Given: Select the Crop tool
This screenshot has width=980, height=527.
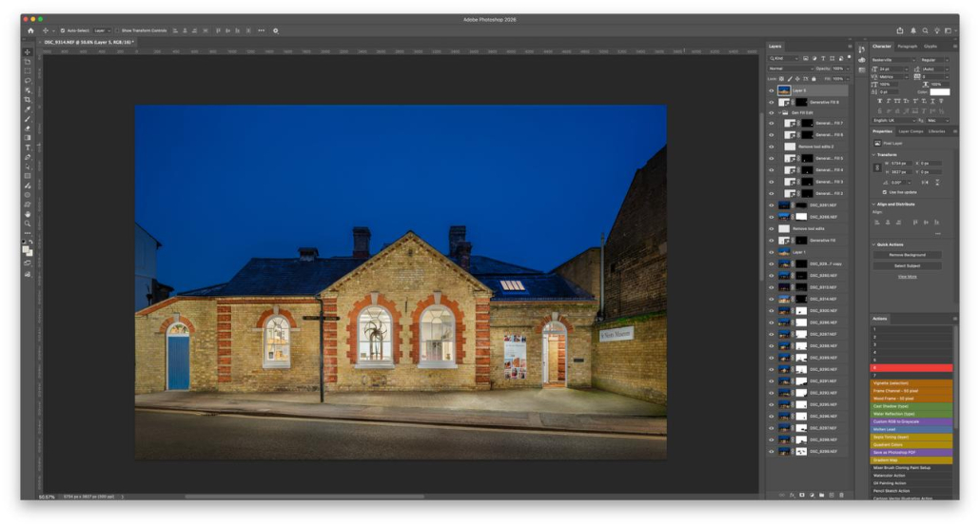Looking at the screenshot, I should click(28, 99).
